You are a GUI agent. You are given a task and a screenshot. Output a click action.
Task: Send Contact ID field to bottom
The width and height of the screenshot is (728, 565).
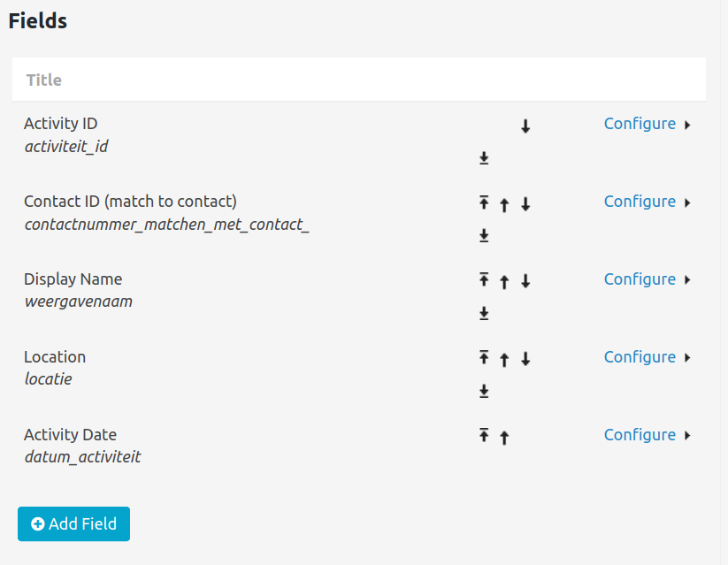[484, 235]
